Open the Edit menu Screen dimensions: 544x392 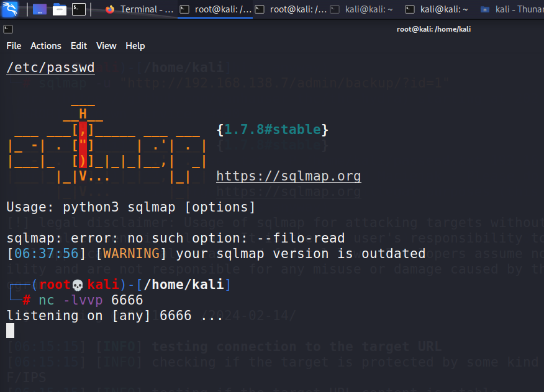(x=79, y=46)
